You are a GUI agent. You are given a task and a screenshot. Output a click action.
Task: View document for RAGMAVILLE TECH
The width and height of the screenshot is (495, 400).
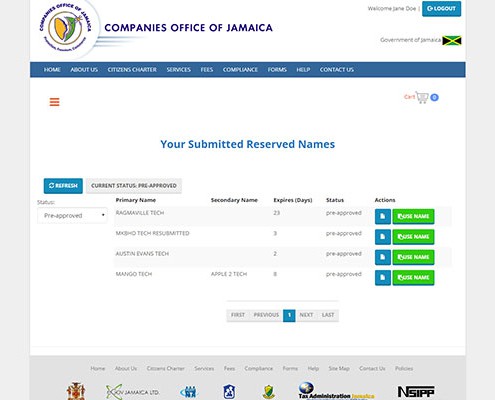[383, 217]
